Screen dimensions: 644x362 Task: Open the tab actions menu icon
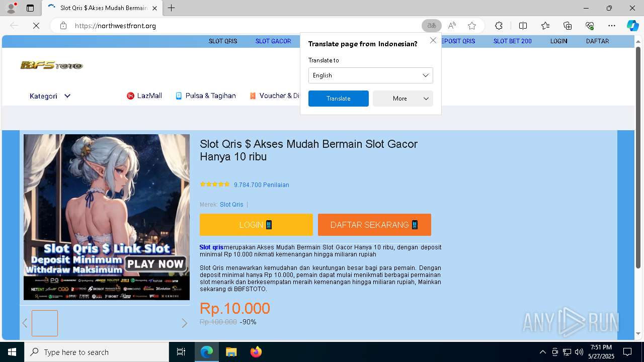[30, 8]
